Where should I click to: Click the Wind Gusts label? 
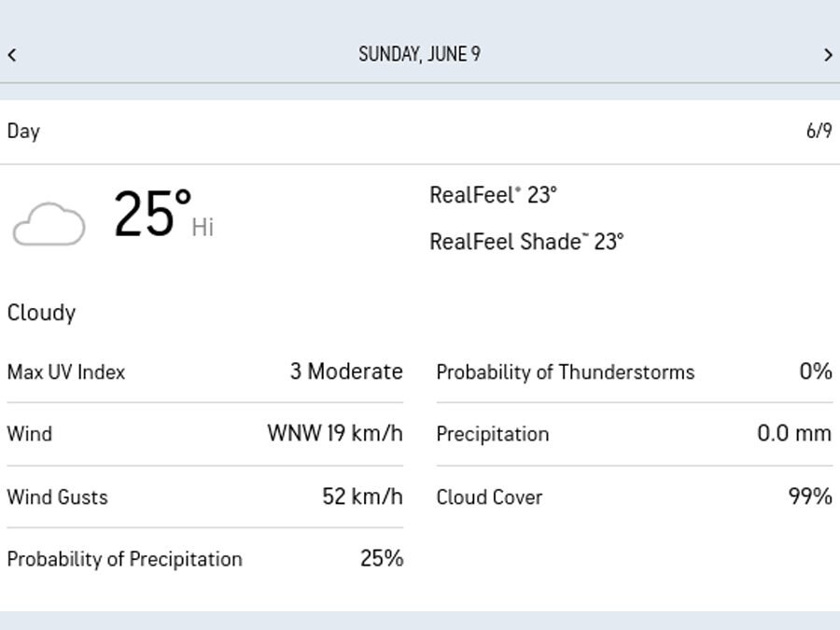[x=57, y=497]
